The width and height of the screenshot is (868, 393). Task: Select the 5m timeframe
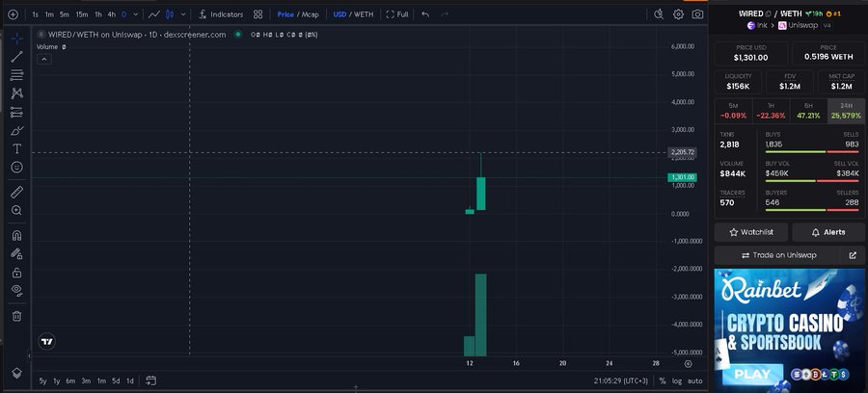coord(65,14)
